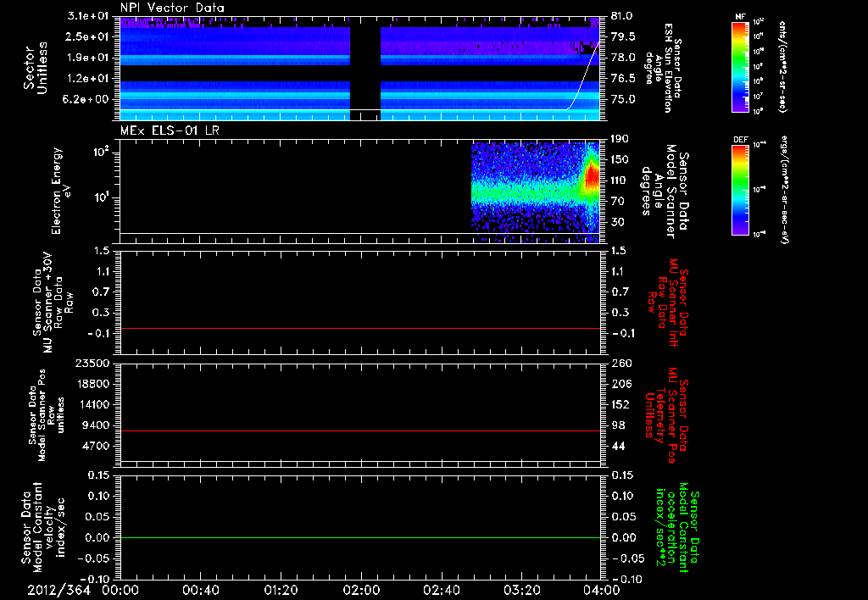Click the white rising sun elevation curve
Viewport: 868px width, 600px height.
click(583, 75)
